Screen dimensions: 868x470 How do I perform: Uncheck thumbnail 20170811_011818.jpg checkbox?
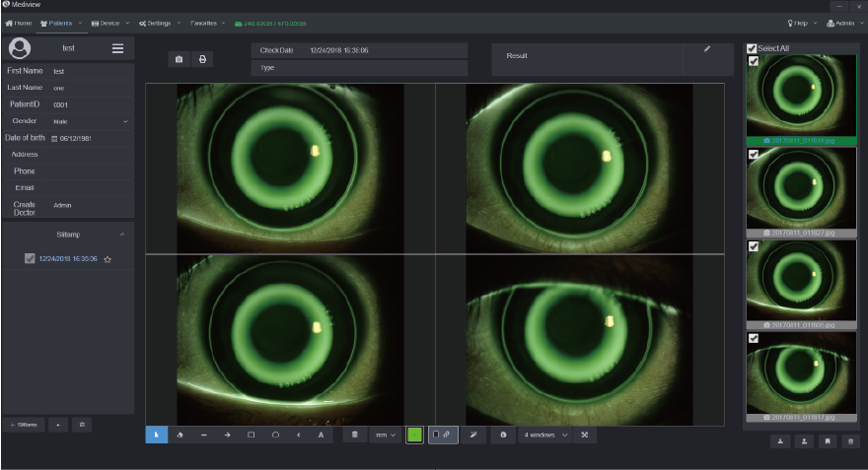(754, 61)
